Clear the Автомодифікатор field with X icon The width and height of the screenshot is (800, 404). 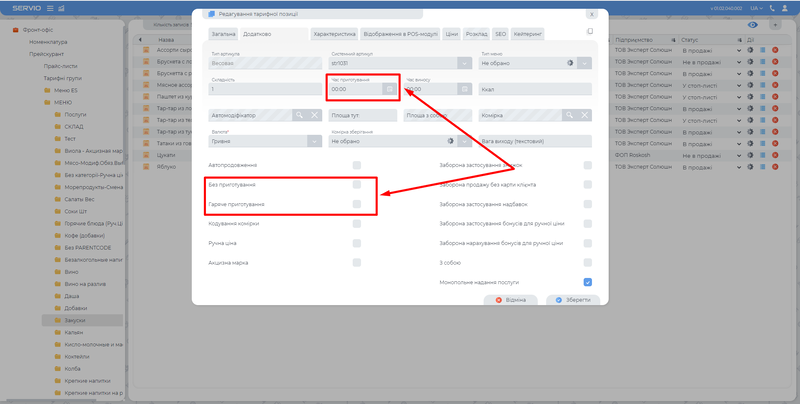(314, 115)
